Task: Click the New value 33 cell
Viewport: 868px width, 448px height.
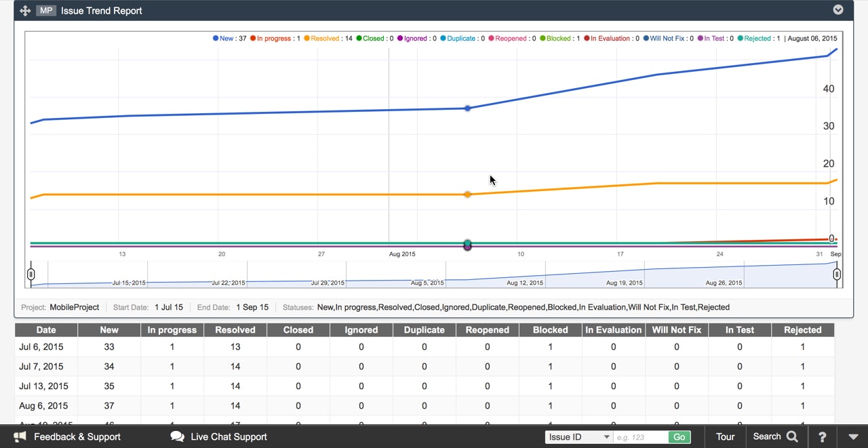Action: [x=109, y=347]
